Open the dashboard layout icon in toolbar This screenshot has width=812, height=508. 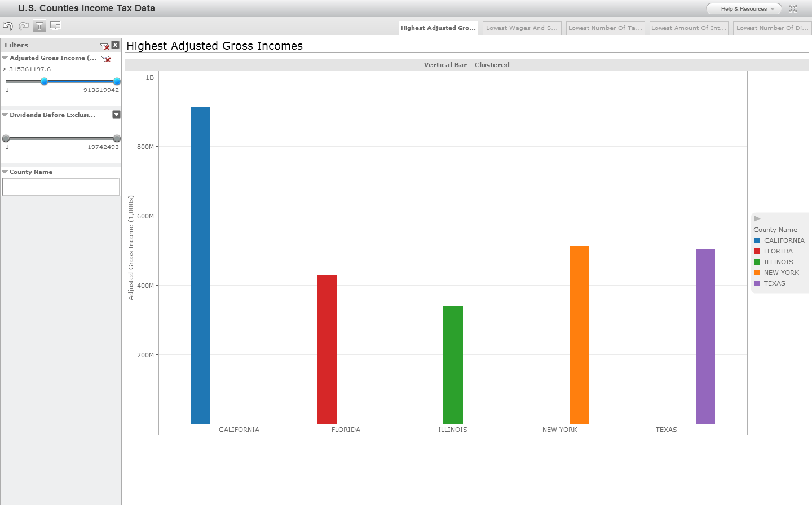tap(55, 25)
